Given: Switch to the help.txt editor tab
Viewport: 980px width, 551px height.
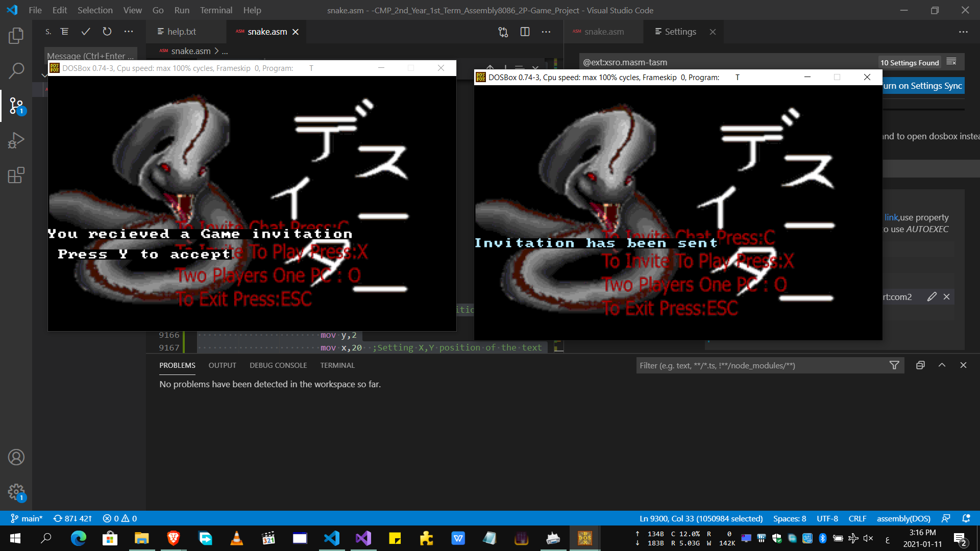Looking at the screenshot, I should (181, 32).
